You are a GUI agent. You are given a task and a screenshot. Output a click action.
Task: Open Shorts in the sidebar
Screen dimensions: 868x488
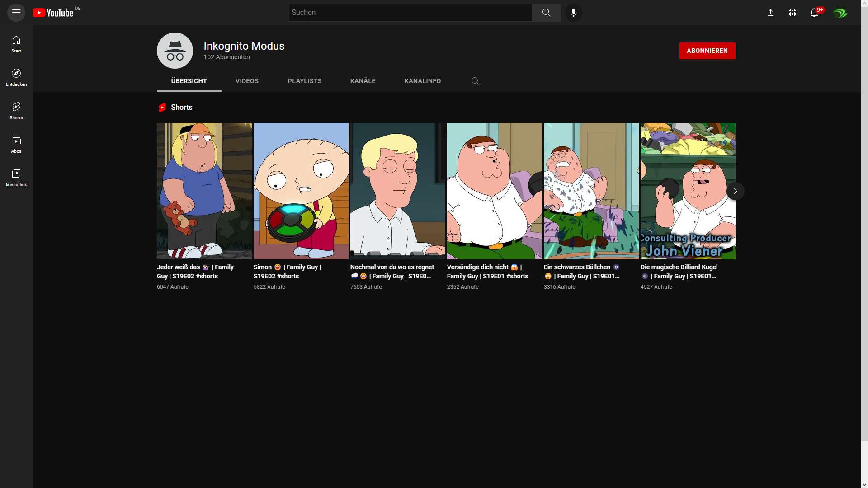tap(16, 111)
